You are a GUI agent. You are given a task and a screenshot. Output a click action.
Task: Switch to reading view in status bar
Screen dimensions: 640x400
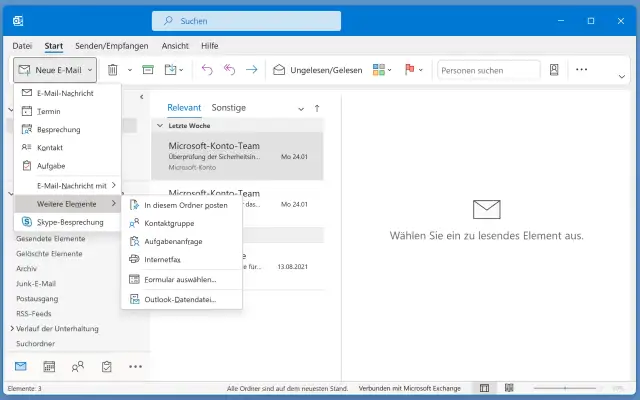(507, 388)
